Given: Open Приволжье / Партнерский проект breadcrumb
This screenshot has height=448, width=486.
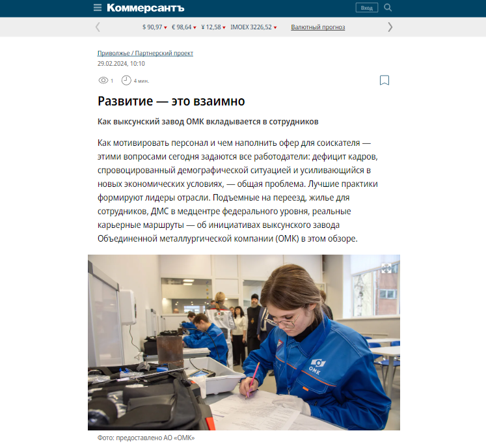Looking at the screenshot, I should (x=145, y=53).
